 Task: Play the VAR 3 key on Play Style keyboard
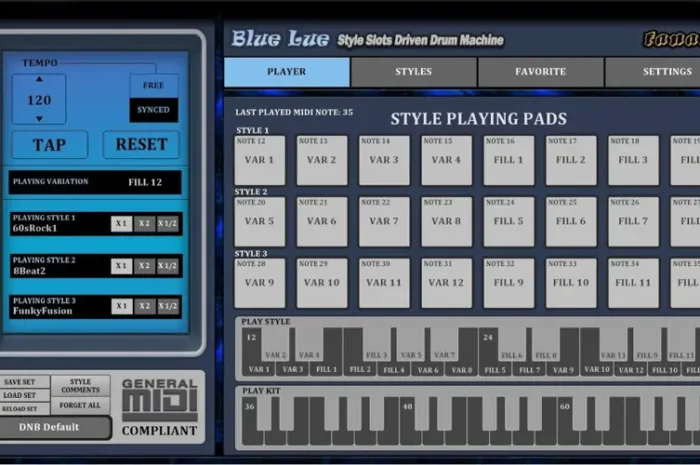click(x=292, y=370)
